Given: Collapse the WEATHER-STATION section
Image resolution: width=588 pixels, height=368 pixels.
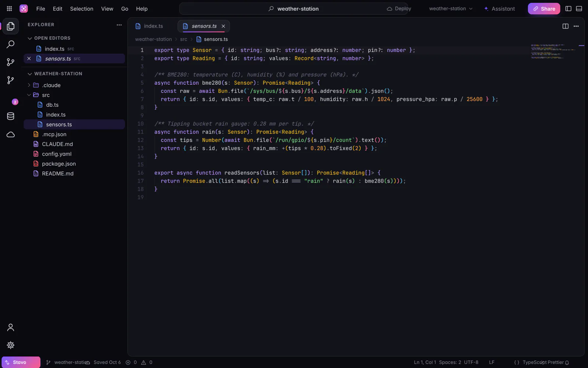Looking at the screenshot, I should point(30,74).
